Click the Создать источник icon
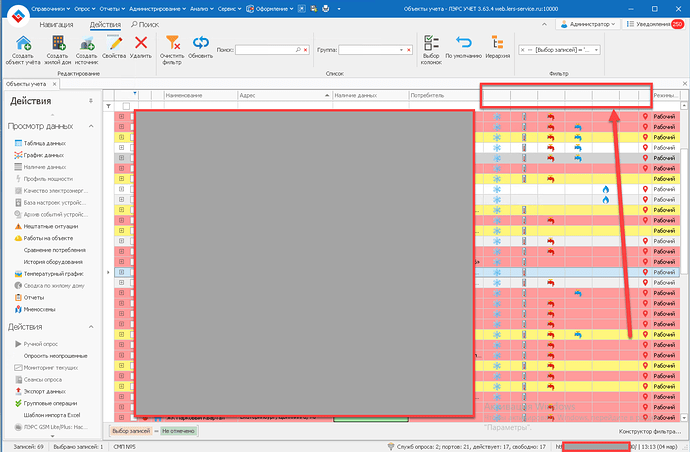The height and width of the screenshot is (452, 690). pos(87,42)
